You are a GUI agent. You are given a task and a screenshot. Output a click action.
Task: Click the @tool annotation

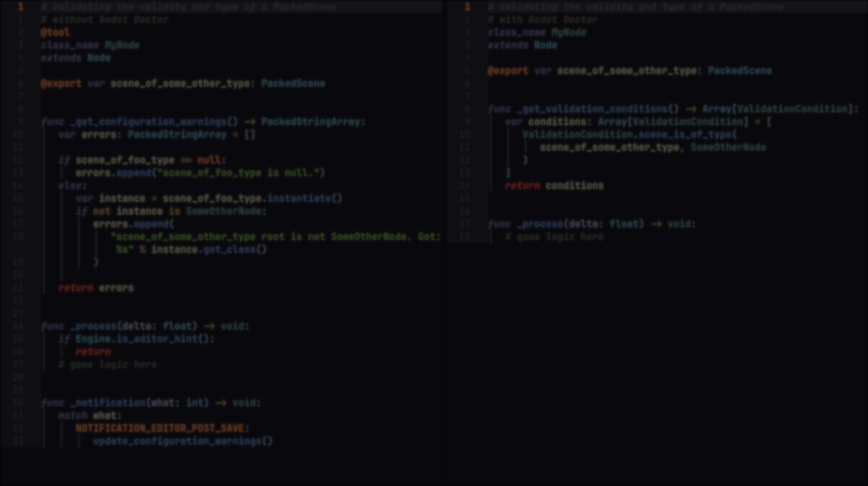[x=55, y=33]
